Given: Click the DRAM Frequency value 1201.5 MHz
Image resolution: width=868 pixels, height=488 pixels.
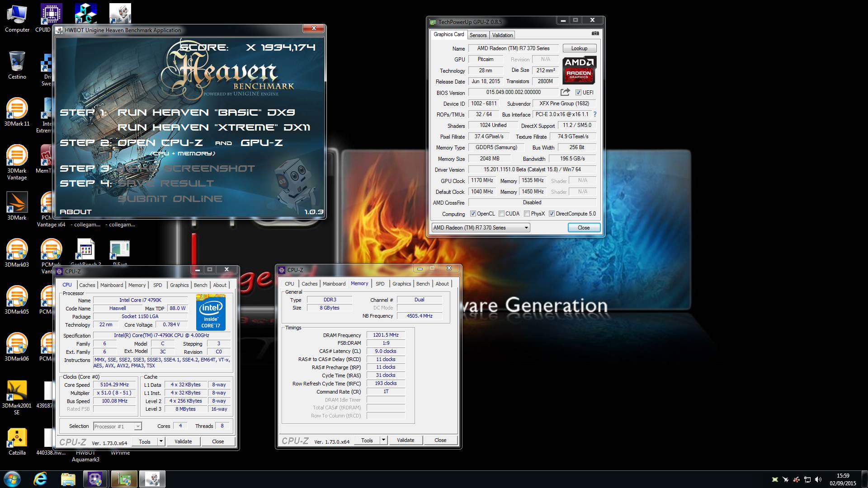Looking at the screenshot, I should point(386,335).
